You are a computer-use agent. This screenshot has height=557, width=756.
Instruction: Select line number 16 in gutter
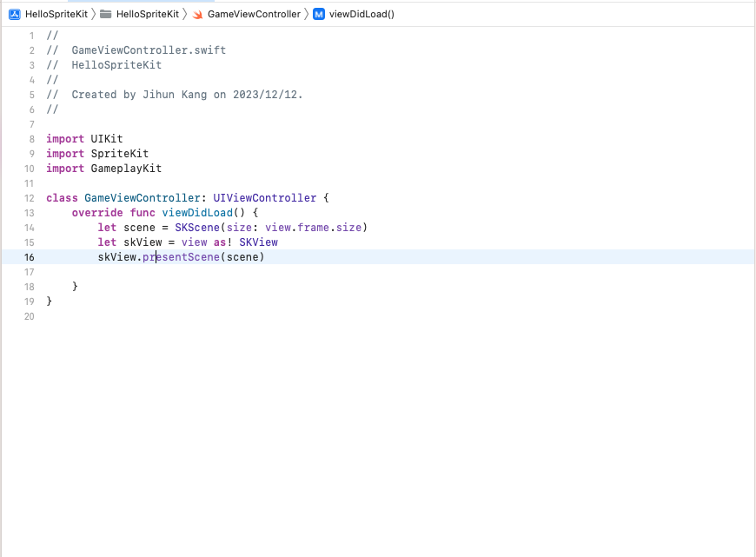[30, 257]
